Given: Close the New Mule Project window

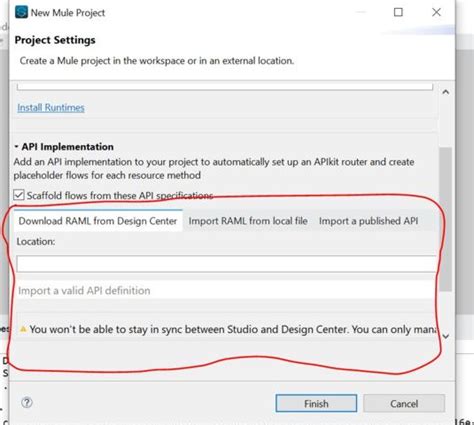Looking at the screenshot, I should click(x=436, y=12).
